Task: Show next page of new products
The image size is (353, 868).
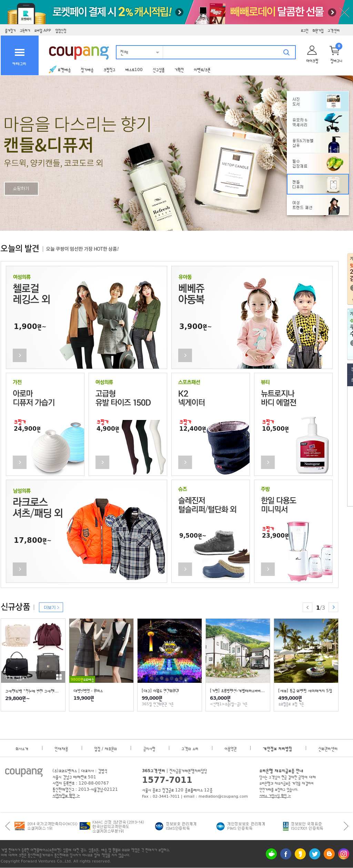Action: [x=333, y=607]
